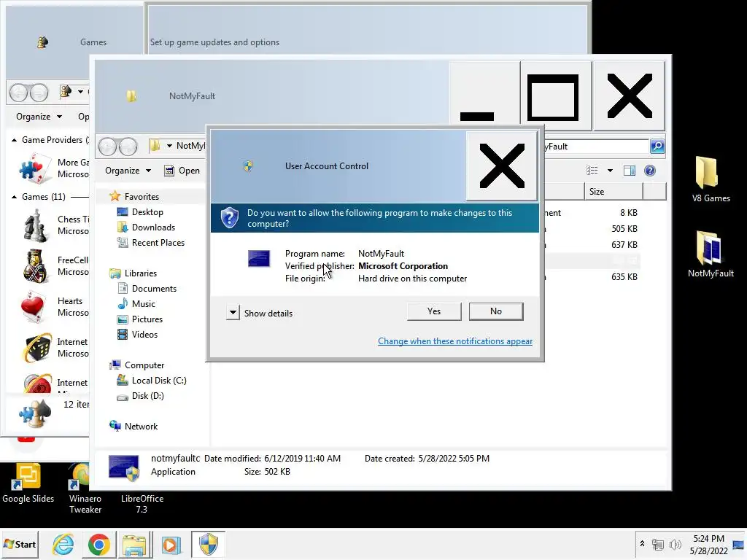This screenshot has height=560, width=747.
Task: Open Winaero Tweaker desktop shortcut
Action: coord(85,488)
